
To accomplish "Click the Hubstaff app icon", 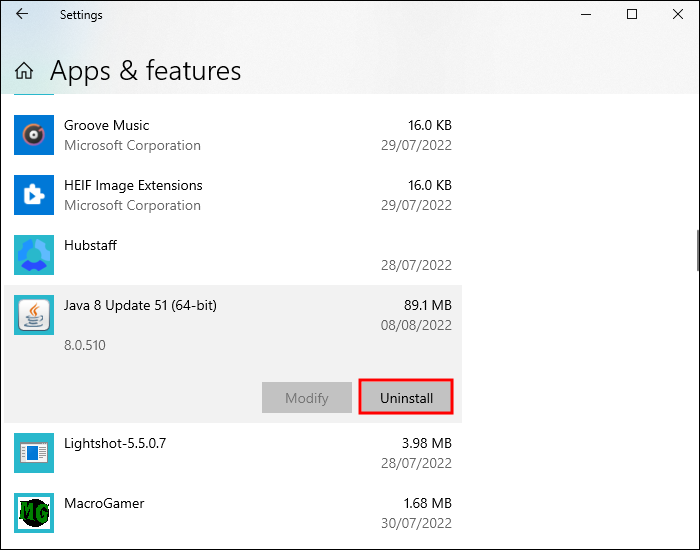I will [34, 255].
